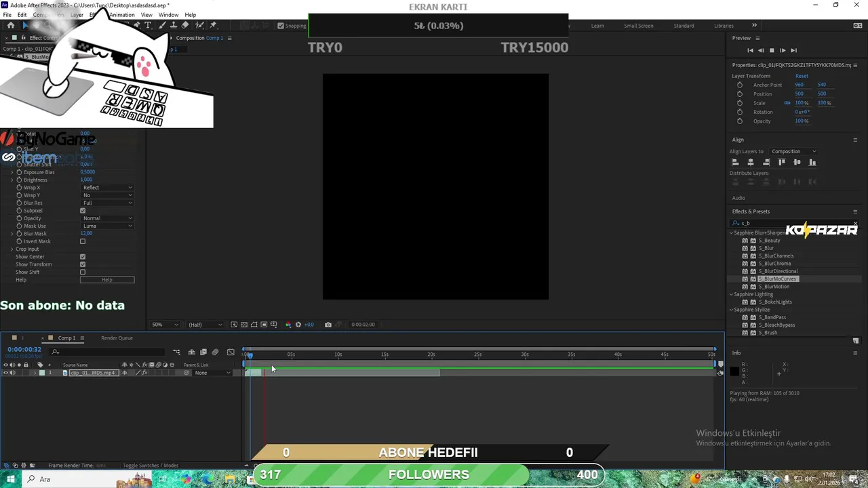Reset the Layer Transform properties
The image size is (868, 488).
[802, 76]
